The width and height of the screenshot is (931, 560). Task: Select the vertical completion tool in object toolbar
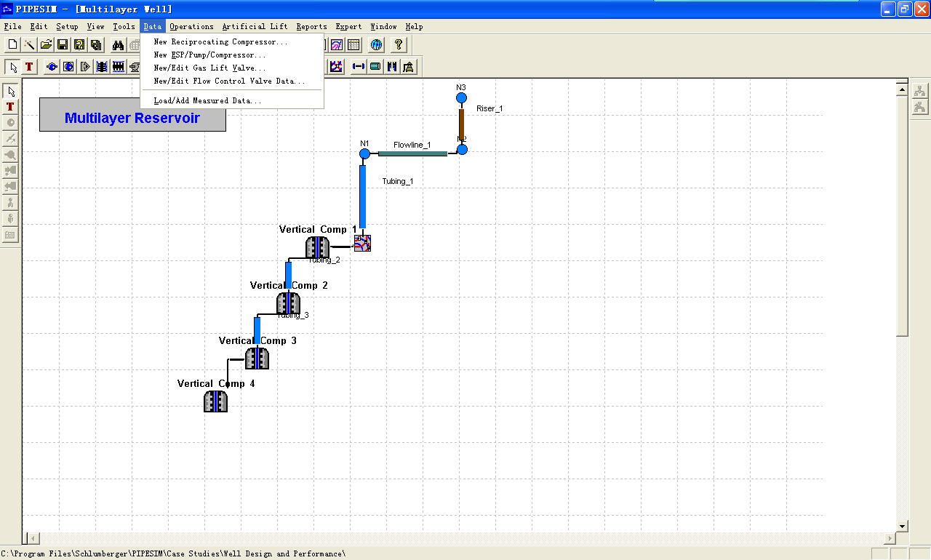102,67
